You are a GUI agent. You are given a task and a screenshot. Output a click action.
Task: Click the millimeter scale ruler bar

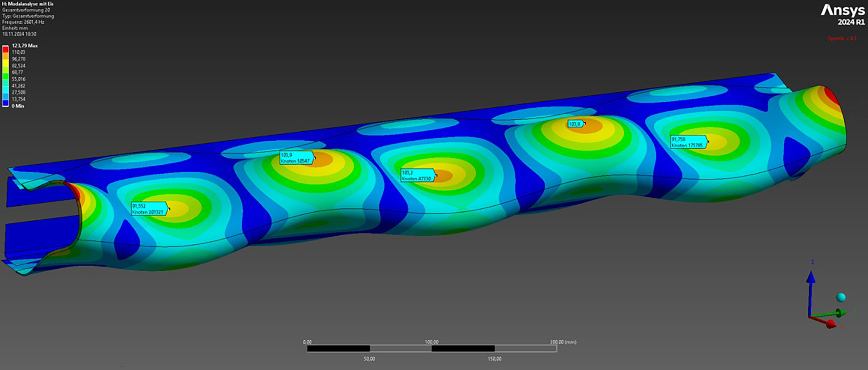tap(432, 348)
